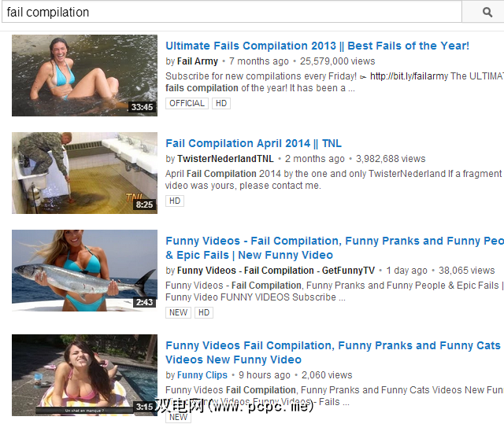The height and width of the screenshot is (424, 504).
Task: Click the OFFICIAL badge under the first result
Action: tap(187, 103)
